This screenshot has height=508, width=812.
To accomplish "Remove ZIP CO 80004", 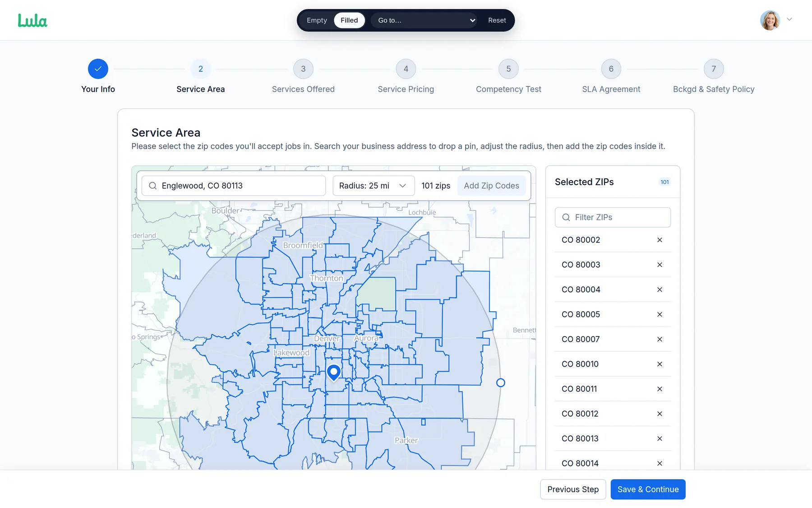I will tap(660, 289).
